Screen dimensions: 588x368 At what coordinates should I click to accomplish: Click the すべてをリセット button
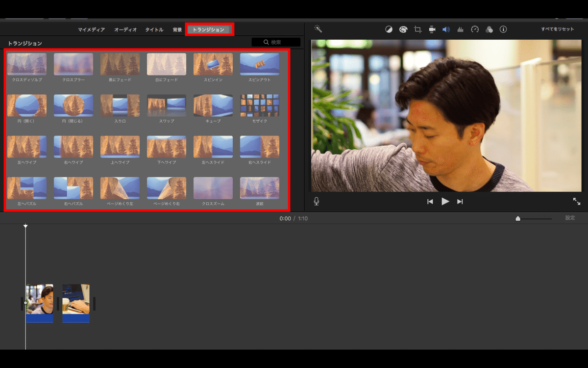click(x=558, y=29)
